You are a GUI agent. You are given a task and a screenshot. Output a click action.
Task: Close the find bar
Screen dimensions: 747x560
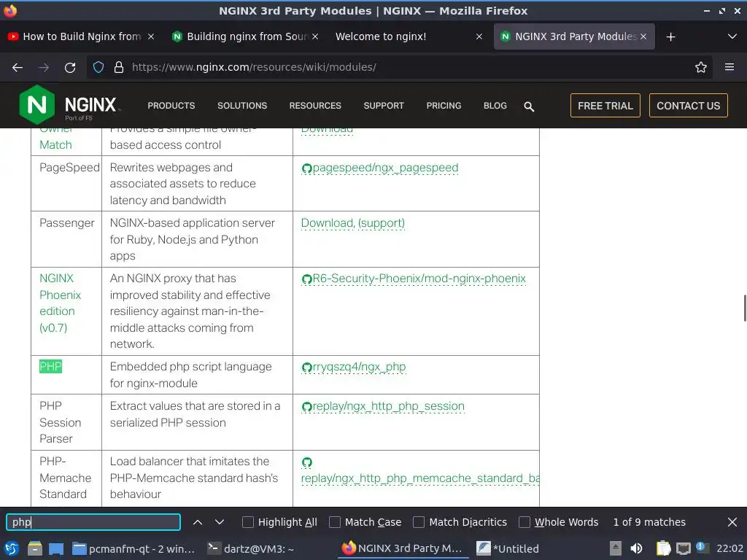[732, 522]
